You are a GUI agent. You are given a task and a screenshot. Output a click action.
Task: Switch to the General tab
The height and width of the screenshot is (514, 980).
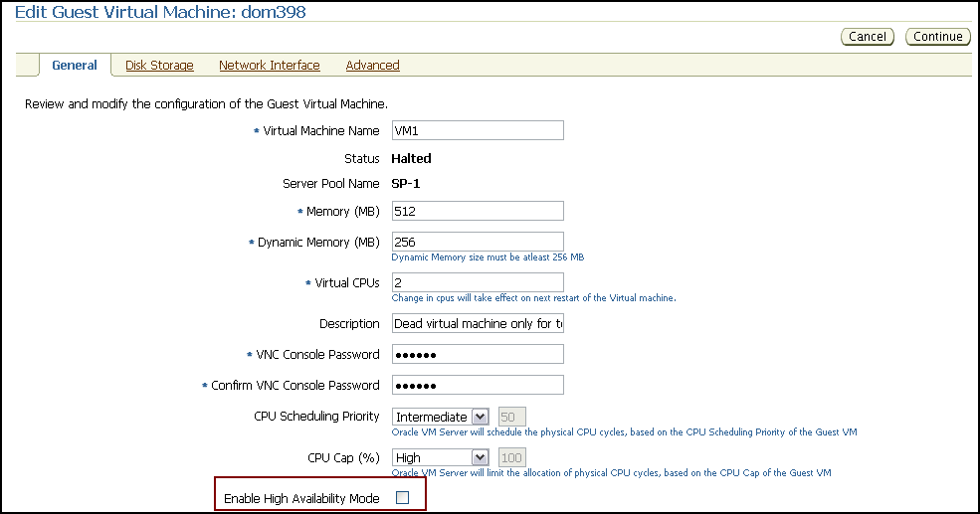tap(75, 65)
